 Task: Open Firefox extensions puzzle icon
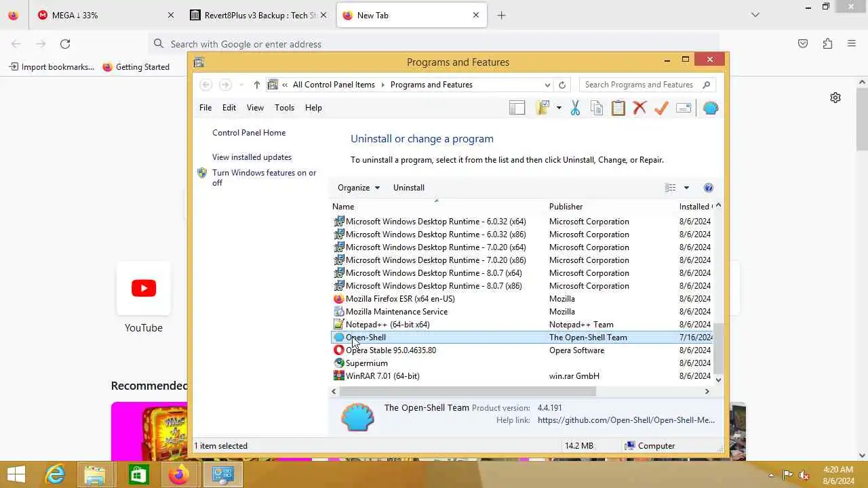[x=827, y=44]
